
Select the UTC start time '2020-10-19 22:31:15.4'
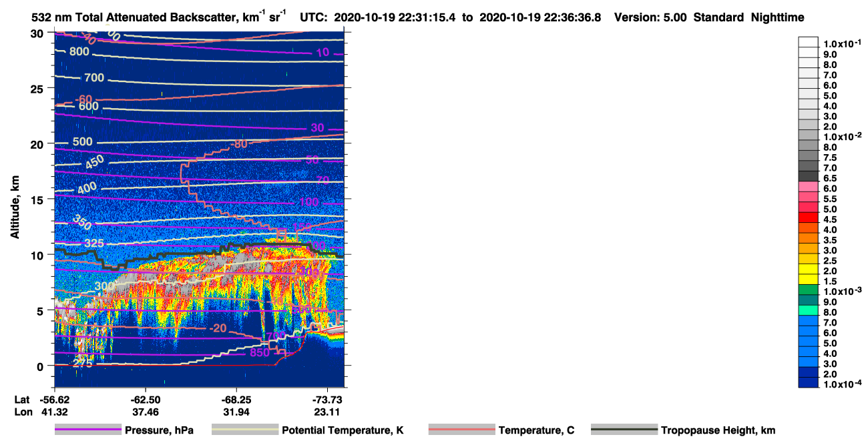click(x=395, y=17)
